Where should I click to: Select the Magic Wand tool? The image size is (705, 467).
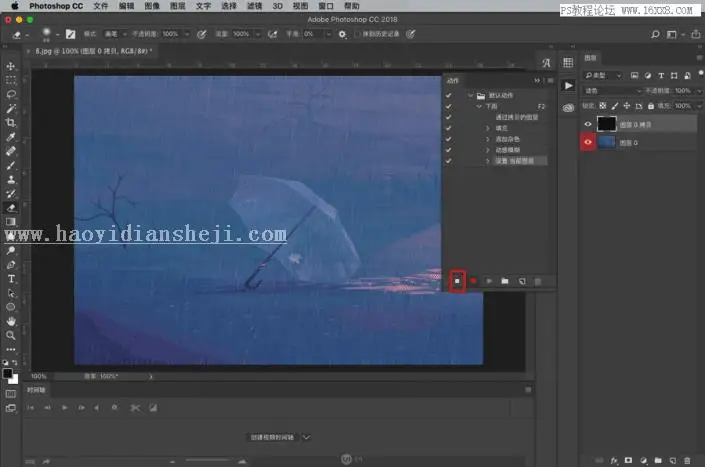click(x=11, y=108)
